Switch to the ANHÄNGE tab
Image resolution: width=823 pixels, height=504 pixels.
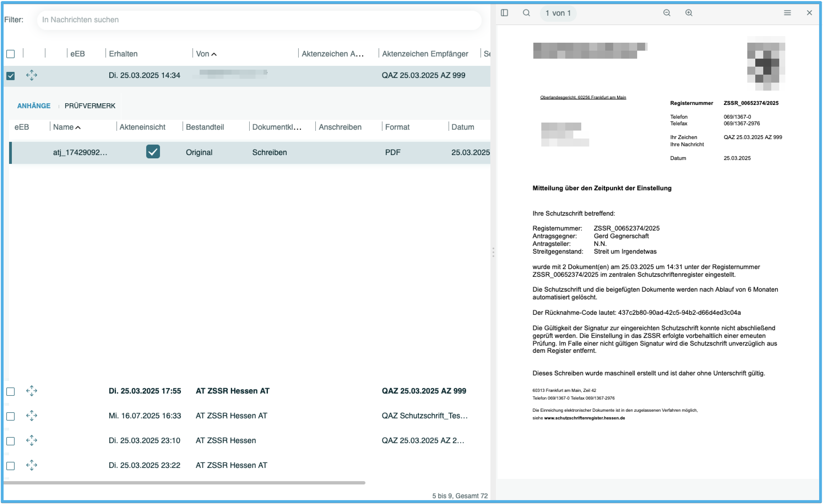pos(34,106)
